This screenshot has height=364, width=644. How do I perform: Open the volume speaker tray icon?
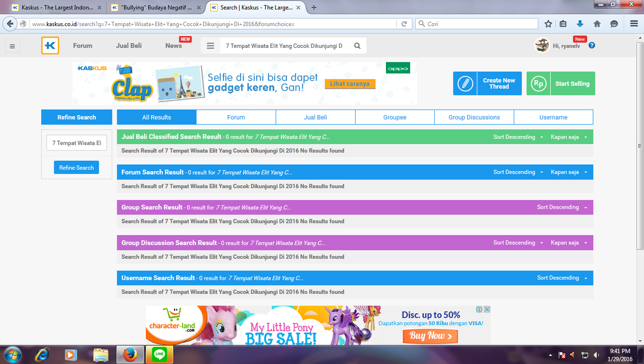[x=596, y=355]
